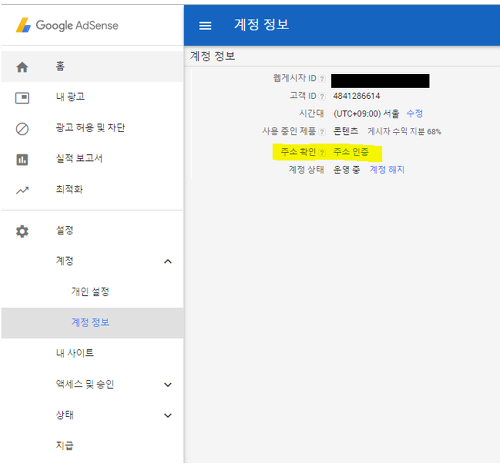Click the settings gear icon
This screenshot has height=466, width=500.
[x=22, y=231]
